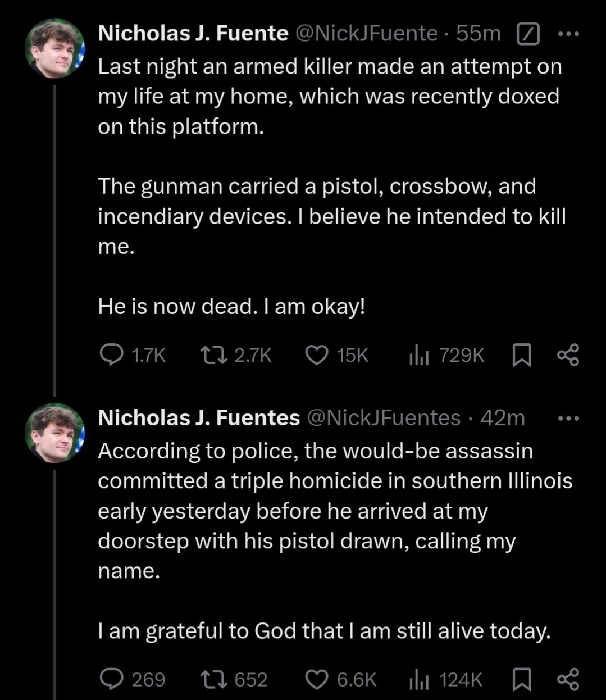This screenshot has width=606, height=700.
Task: Open the display name on the first post
Action: point(193,34)
